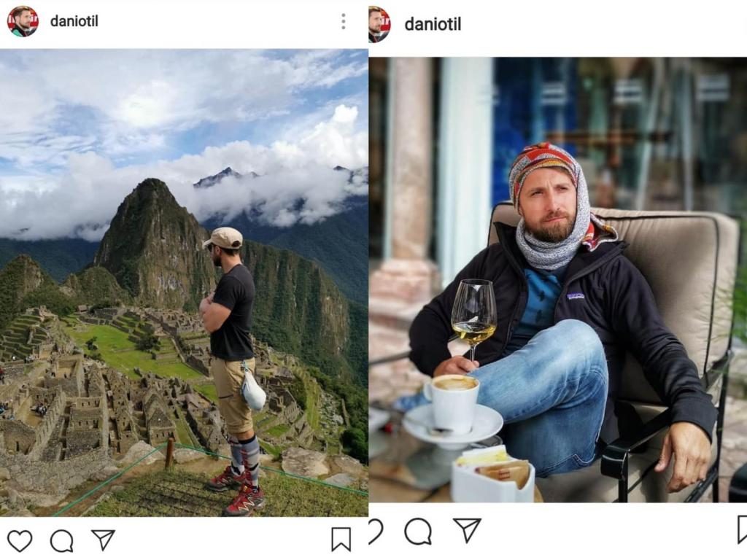Image resolution: width=747 pixels, height=560 pixels.
Task: Click the coffee cup in the right photo
Action: pos(452,402)
